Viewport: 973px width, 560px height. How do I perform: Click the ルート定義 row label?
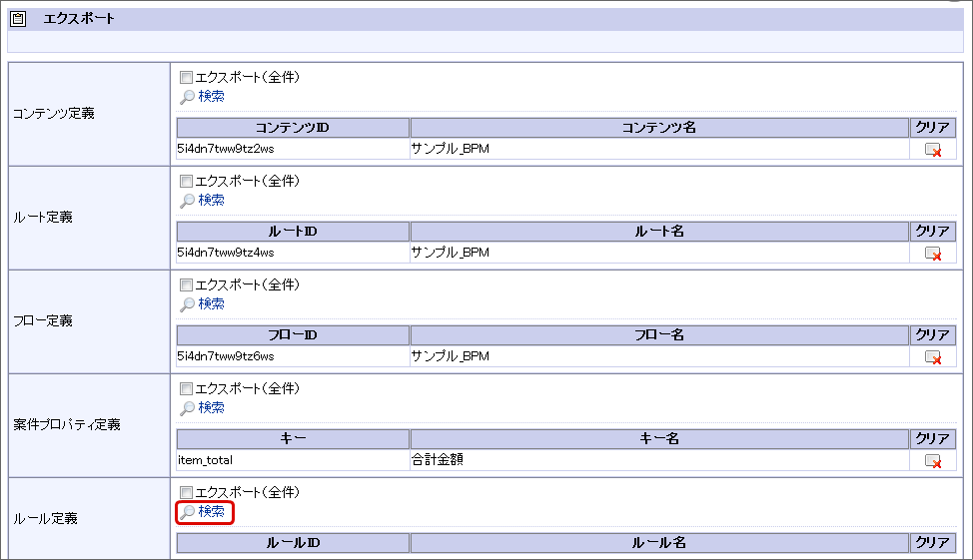coord(43,218)
